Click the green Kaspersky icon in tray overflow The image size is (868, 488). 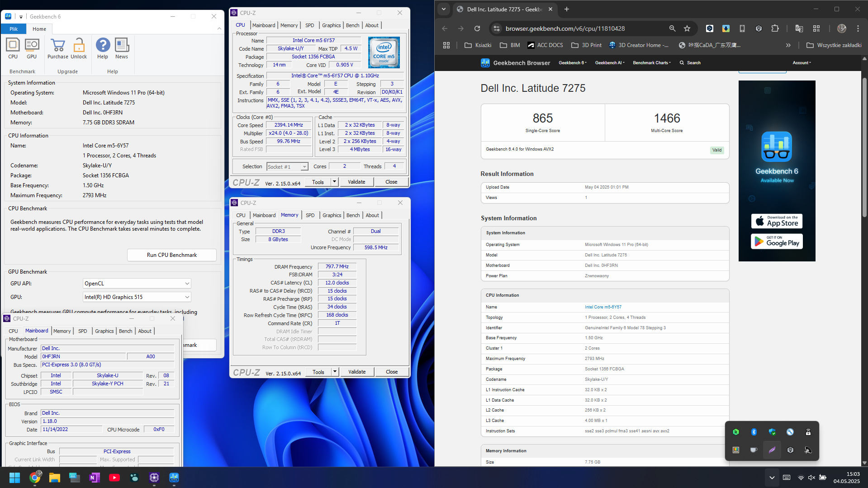736,432
